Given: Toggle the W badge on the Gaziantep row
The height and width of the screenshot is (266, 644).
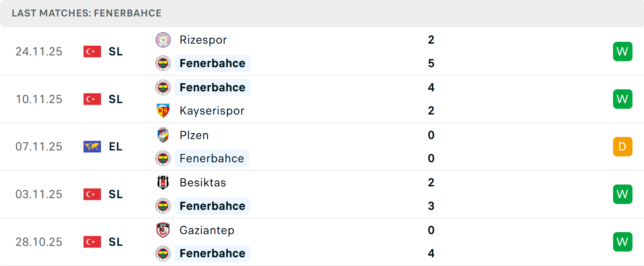Looking at the screenshot, I should point(623,241).
